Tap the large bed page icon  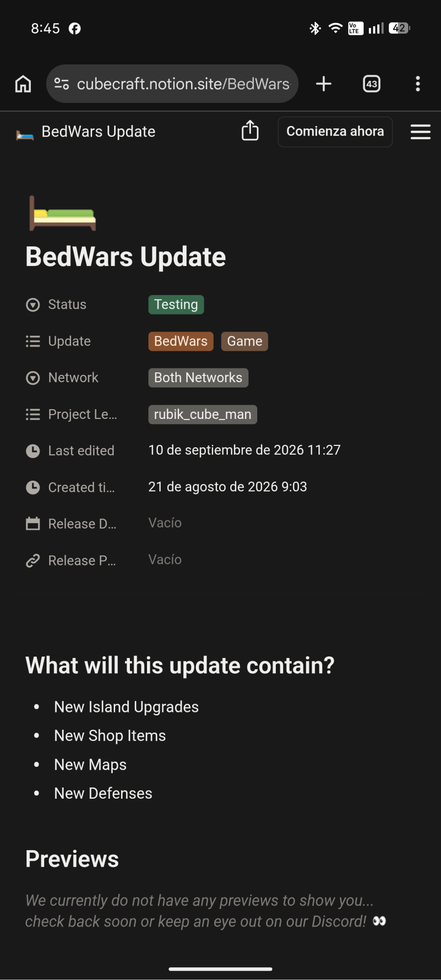(x=62, y=214)
